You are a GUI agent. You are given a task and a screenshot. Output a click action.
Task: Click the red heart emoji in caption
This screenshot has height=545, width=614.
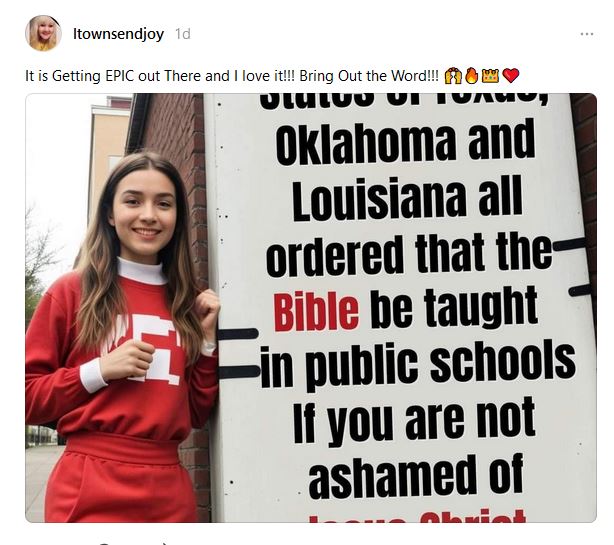tap(510, 76)
